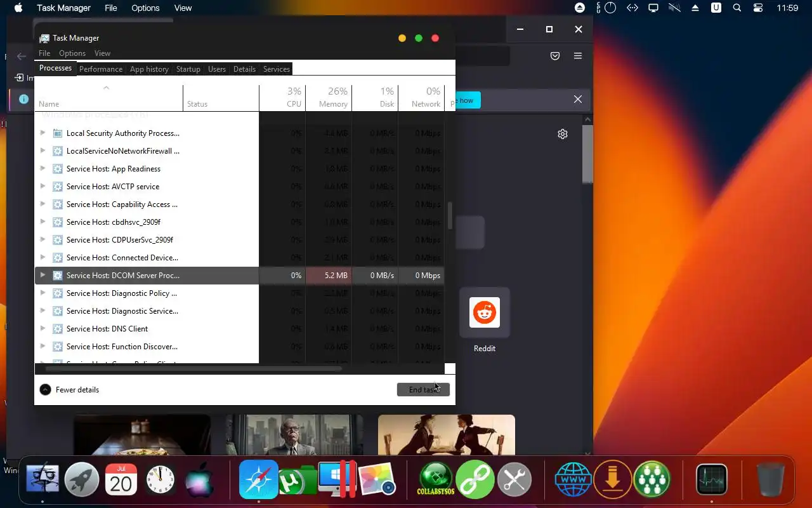The width and height of the screenshot is (812, 508).
Task: Open the wrench-and-screwdriver tools dock icon
Action: click(514, 479)
